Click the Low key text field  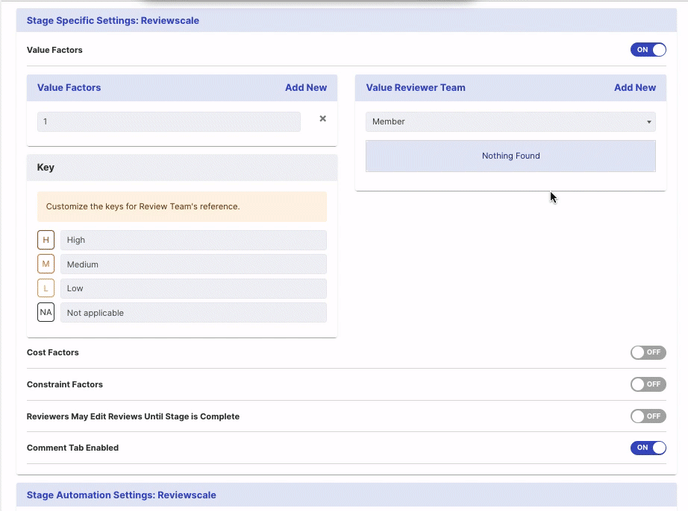tap(193, 288)
